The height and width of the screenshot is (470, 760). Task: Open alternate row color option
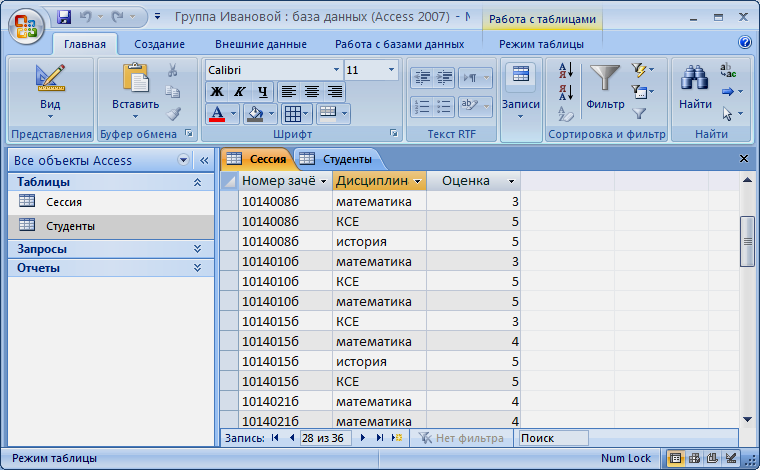click(x=333, y=113)
